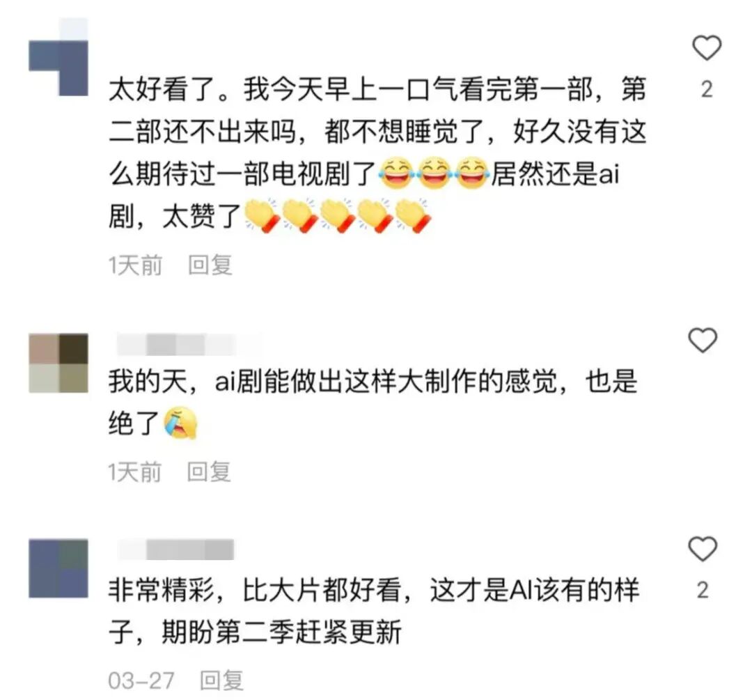Click the 03-27 date on the last comment

tap(141, 680)
